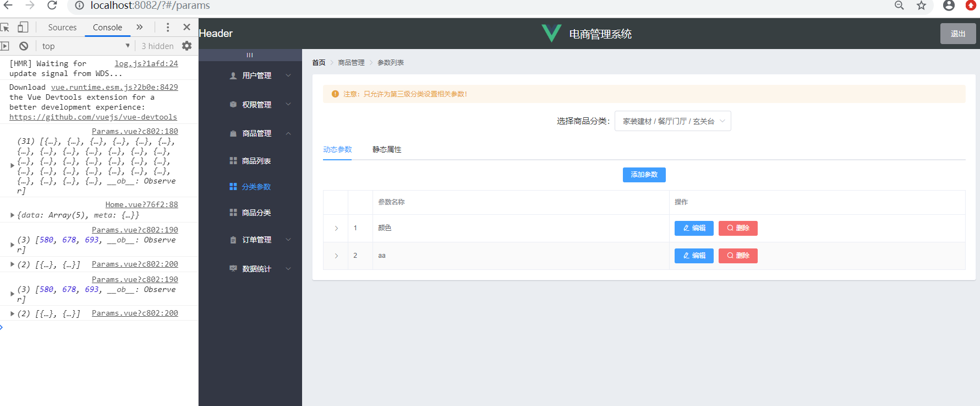Collapse the sidebar with the ||| toggle
This screenshot has height=406, width=980.
[x=250, y=55]
